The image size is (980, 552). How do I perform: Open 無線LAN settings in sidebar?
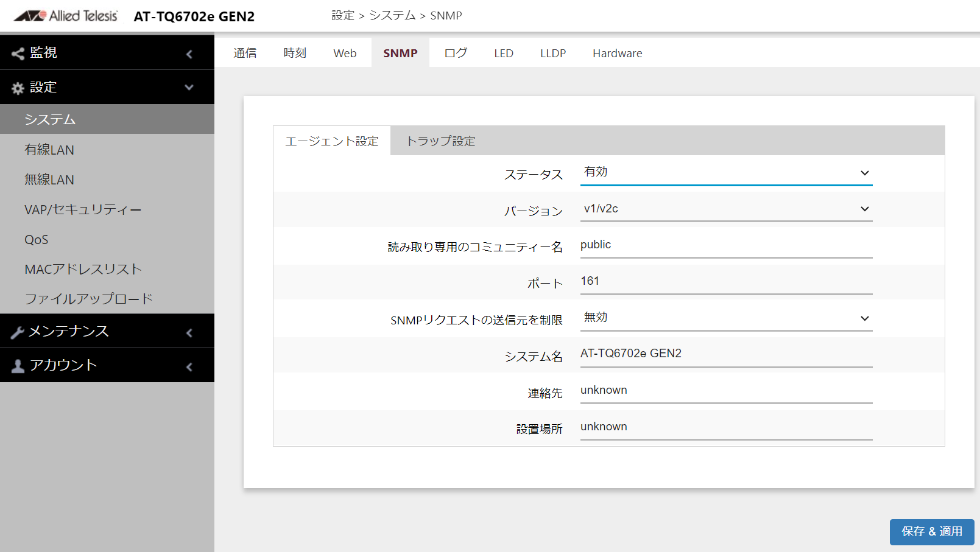click(x=107, y=180)
